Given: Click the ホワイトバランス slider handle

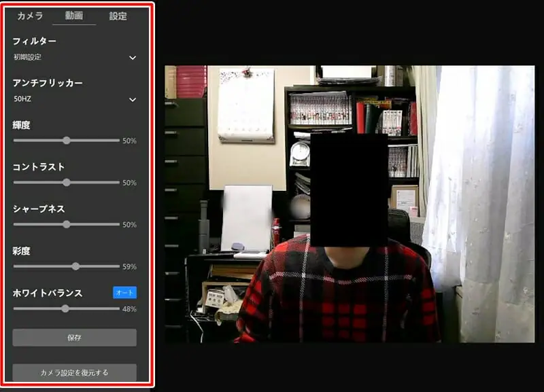Looking at the screenshot, I should (65, 308).
